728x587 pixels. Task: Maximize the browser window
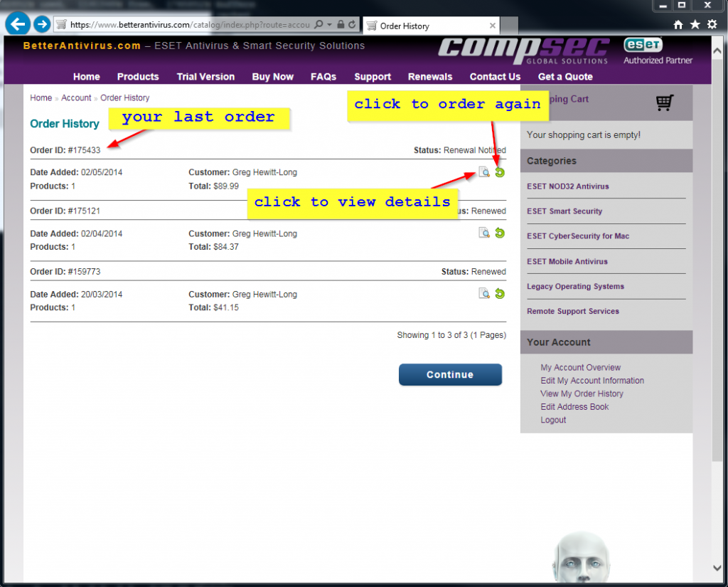click(682, 6)
